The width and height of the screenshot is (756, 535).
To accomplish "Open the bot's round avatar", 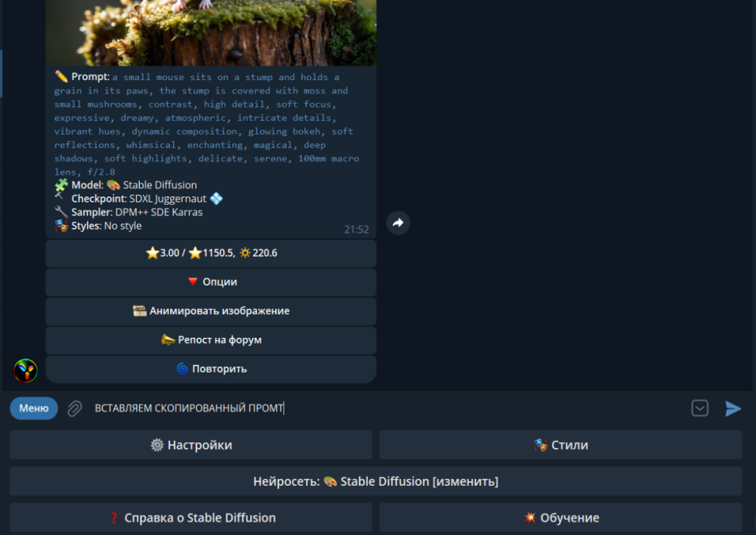I will click(26, 370).
